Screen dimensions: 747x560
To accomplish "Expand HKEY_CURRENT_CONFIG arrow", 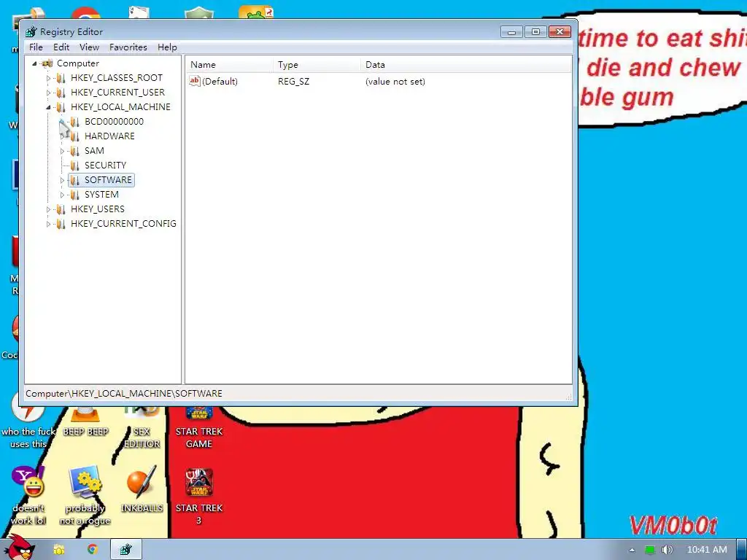I will pos(48,224).
